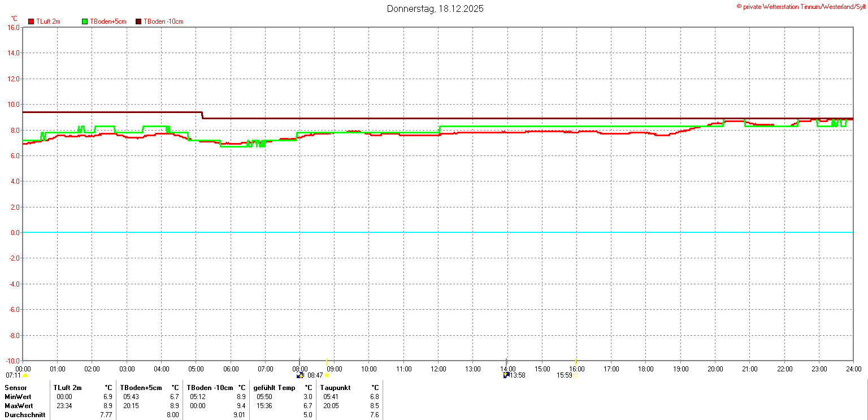Click the yellow timeline marker before 09:00

(327, 362)
